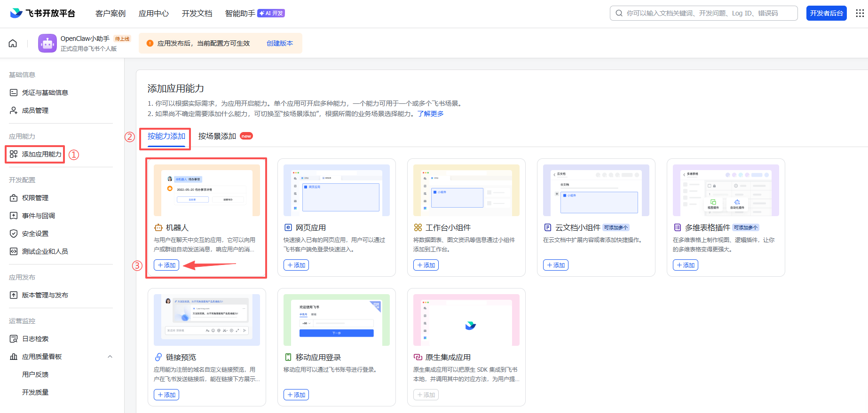
Task: Open the 了解更多 link
Action: tap(430, 114)
